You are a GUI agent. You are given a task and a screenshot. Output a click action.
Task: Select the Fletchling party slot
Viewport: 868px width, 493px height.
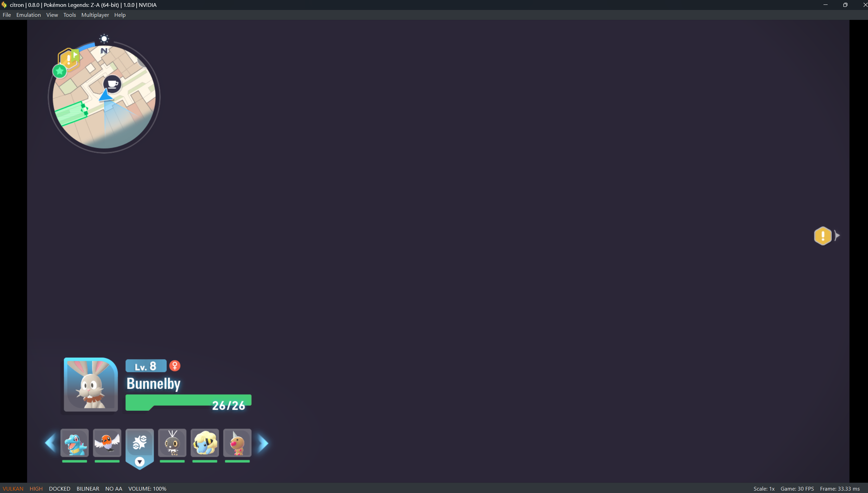pyautogui.click(x=107, y=443)
